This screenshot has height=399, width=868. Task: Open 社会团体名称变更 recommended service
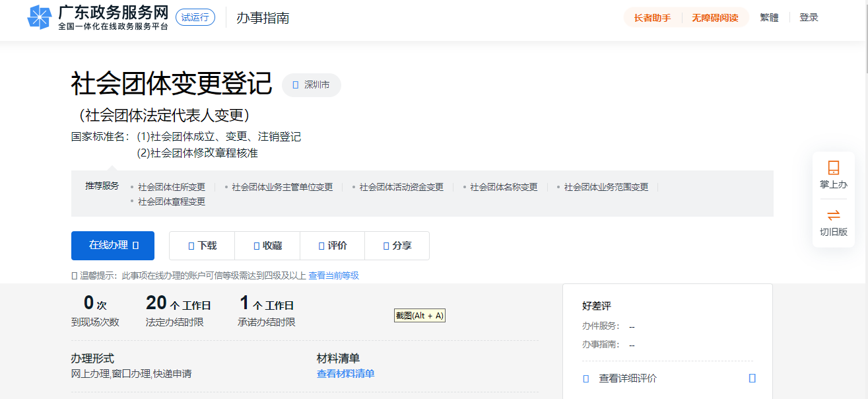pyautogui.click(x=504, y=187)
